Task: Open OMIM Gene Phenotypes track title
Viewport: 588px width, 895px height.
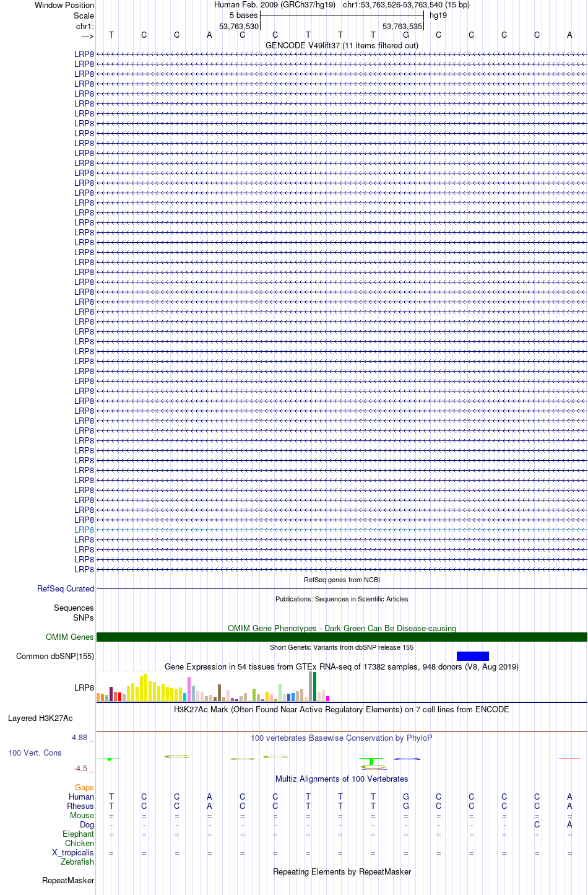Action: point(342,628)
